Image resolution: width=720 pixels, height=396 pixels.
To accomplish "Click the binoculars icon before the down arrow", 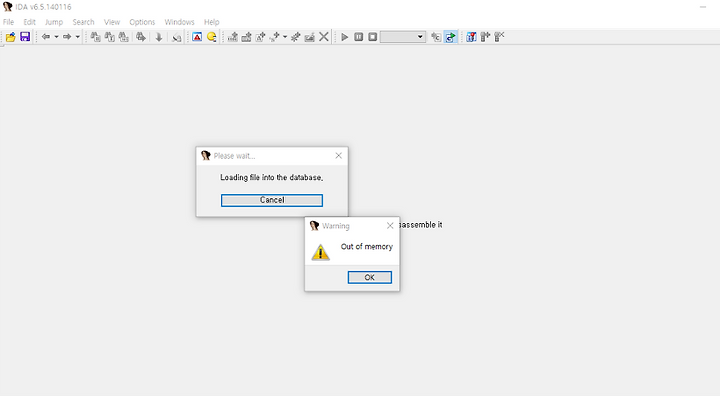I will [x=141, y=37].
